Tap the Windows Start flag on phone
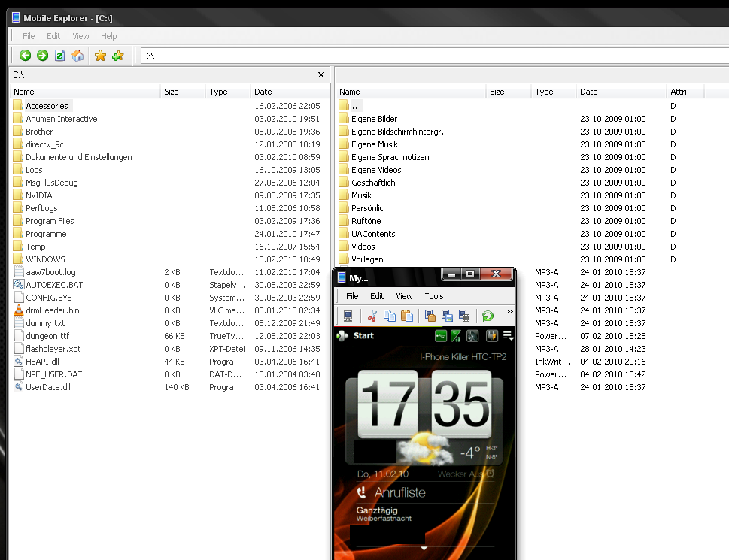The image size is (729, 560). [x=342, y=335]
